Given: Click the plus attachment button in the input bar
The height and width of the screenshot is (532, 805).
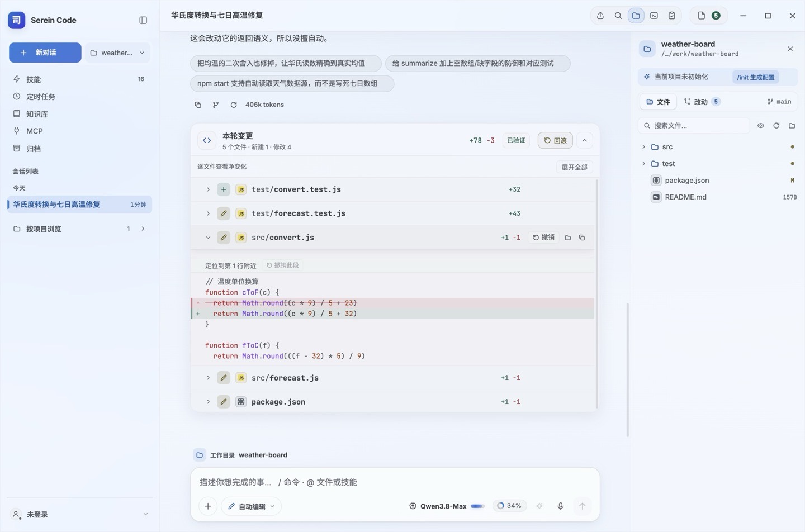Looking at the screenshot, I should click(208, 506).
